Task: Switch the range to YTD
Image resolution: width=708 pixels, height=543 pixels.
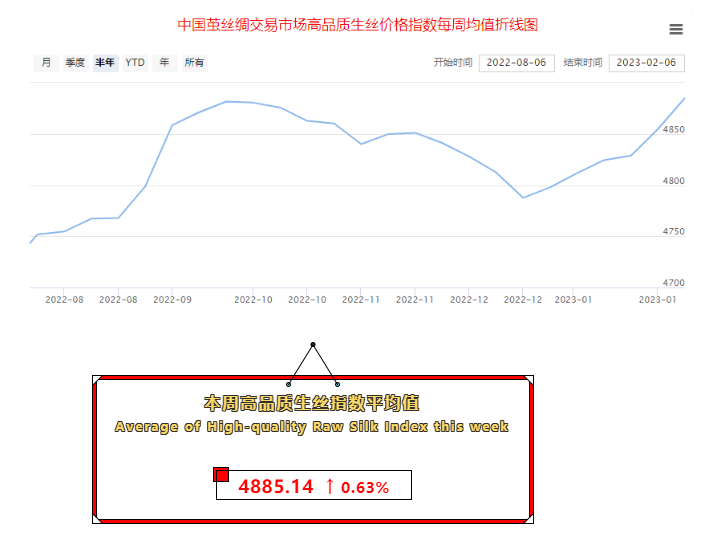Action: point(135,63)
